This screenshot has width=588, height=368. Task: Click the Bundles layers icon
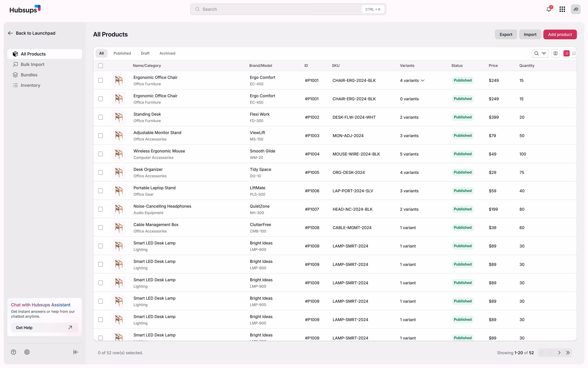pyautogui.click(x=15, y=75)
